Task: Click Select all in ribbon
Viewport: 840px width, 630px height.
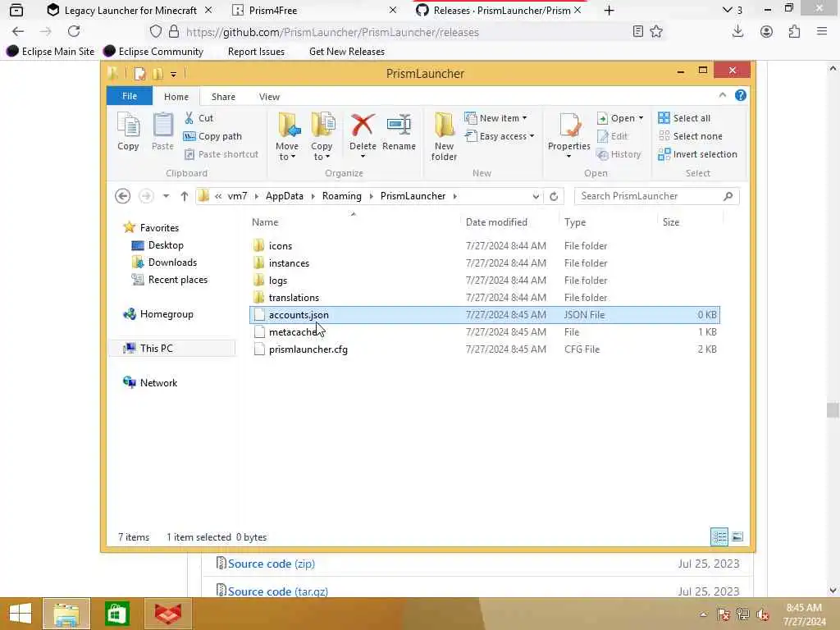Action: coord(684,118)
